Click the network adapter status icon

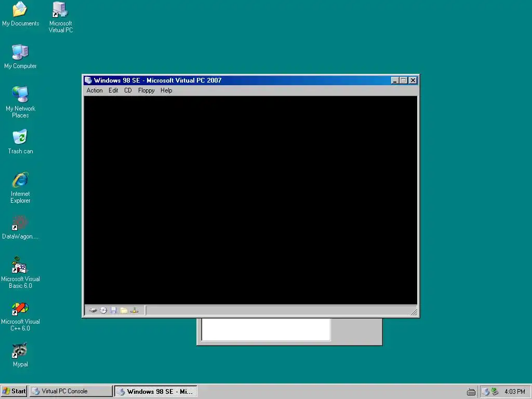point(135,311)
